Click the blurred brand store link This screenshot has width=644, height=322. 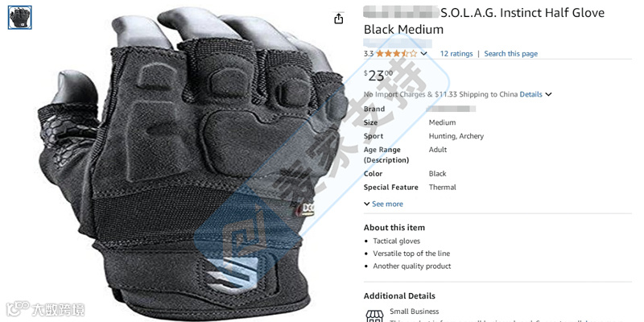pyautogui.click(x=398, y=43)
